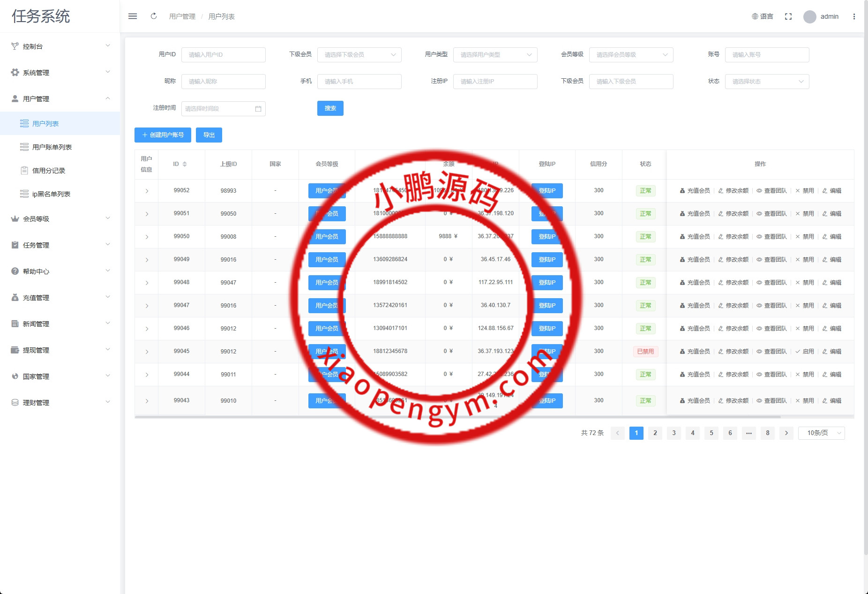Disable user 99052
The width and height of the screenshot is (868, 594).
pos(805,191)
